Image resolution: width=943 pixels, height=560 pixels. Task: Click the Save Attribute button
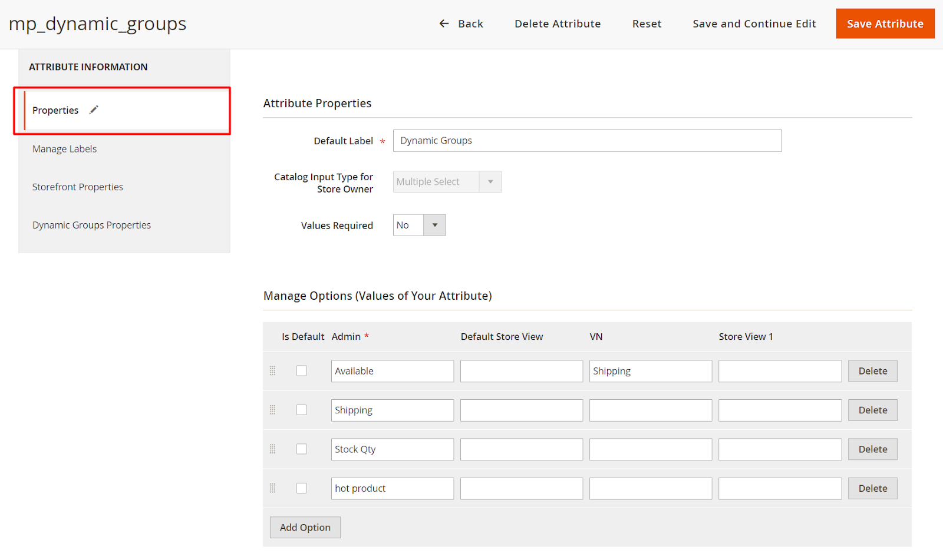pyautogui.click(x=885, y=24)
